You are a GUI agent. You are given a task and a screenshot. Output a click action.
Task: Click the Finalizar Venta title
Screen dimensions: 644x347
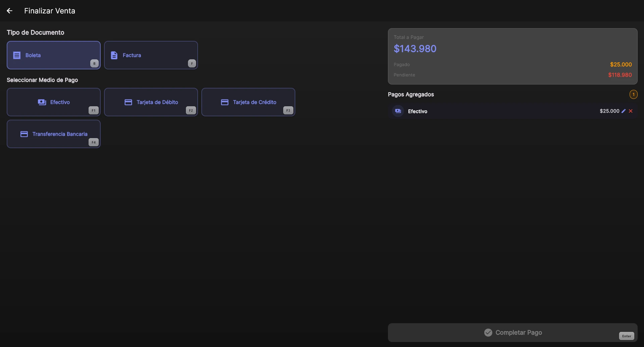[50, 11]
